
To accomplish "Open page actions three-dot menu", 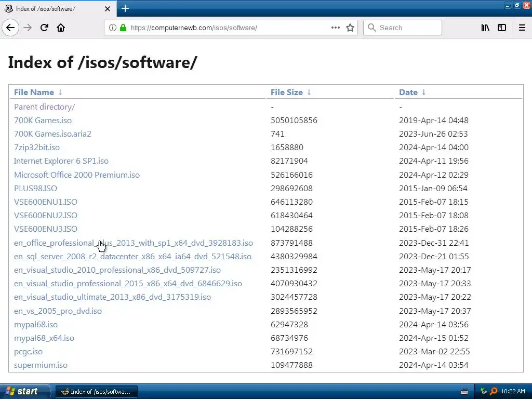I will click(x=335, y=28).
